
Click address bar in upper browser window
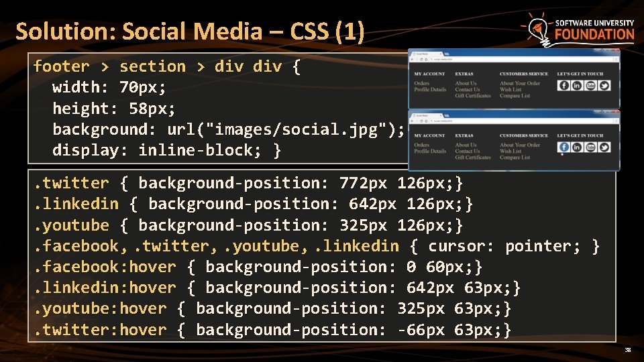point(521,60)
